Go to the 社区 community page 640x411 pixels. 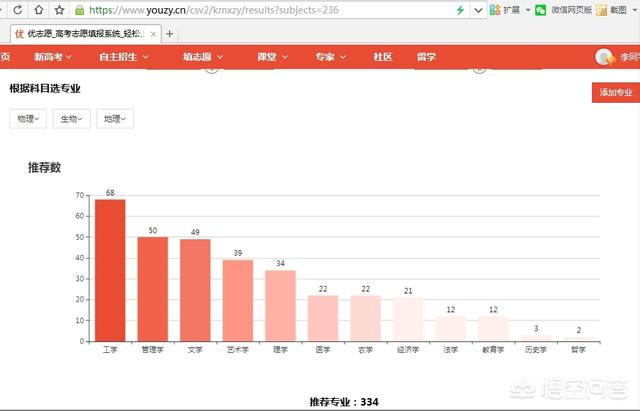point(382,57)
